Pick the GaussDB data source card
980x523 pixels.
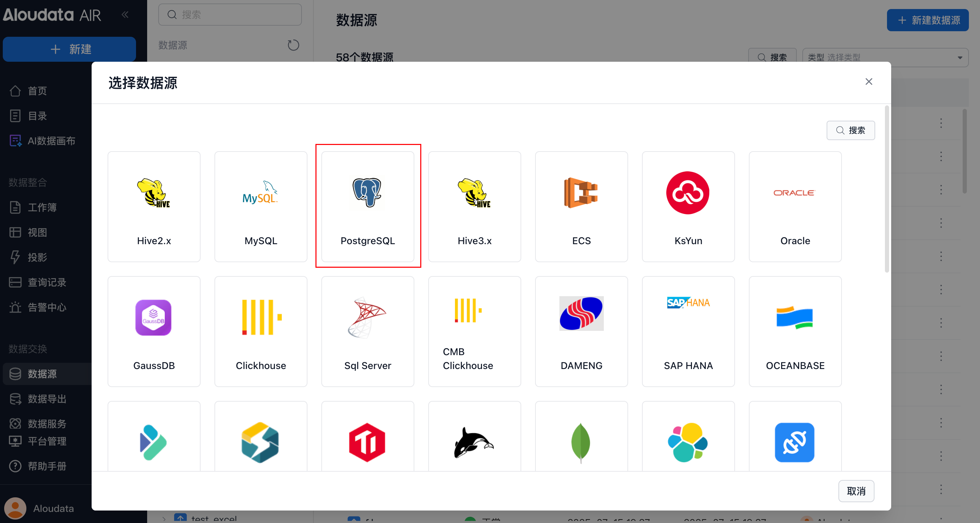(x=154, y=332)
